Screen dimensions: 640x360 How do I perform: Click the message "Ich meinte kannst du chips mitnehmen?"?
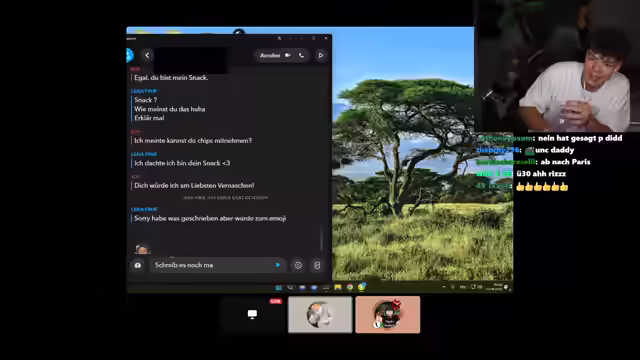pos(193,140)
